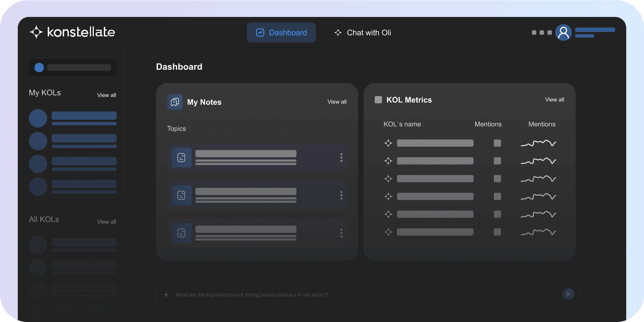Open three-dot menu on third note
644x322 pixels.
pos(341,233)
